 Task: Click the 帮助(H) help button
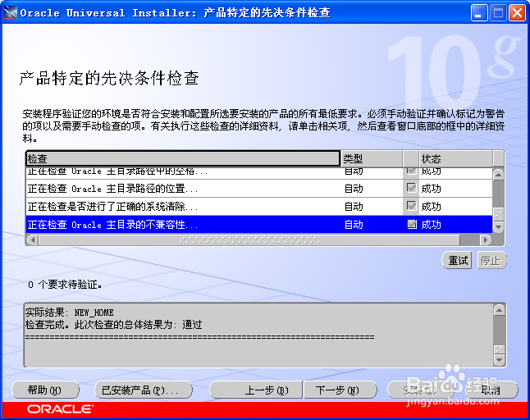tap(45, 390)
